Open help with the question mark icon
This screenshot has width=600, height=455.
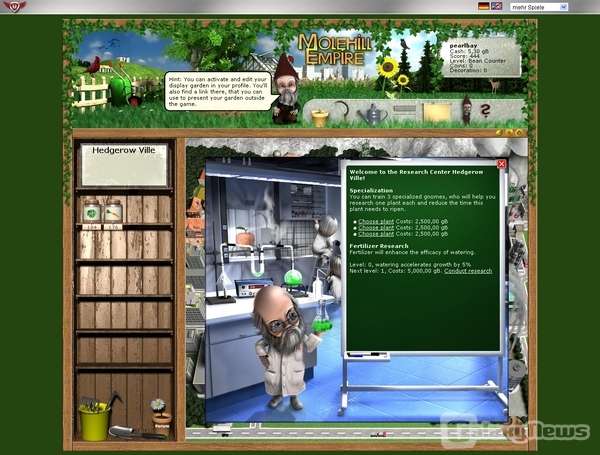[487, 111]
